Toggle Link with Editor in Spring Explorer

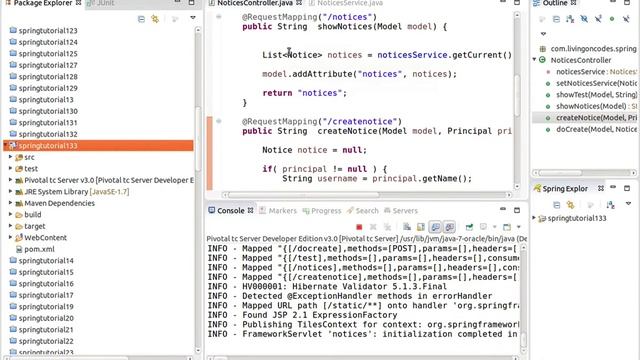click(x=570, y=204)
